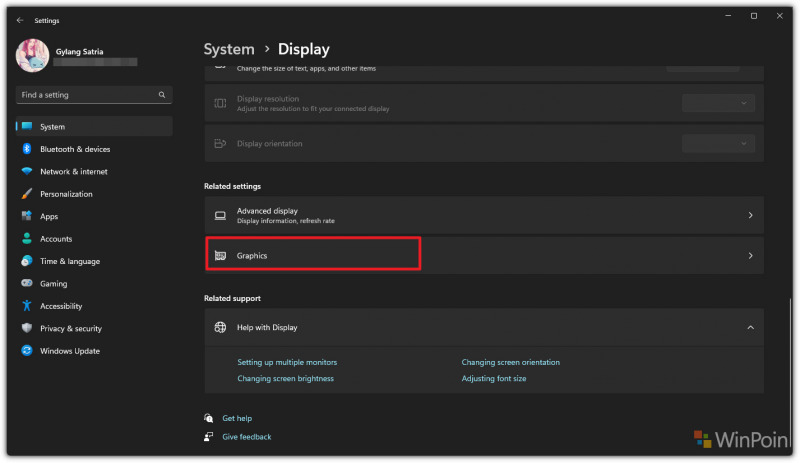Open Network & internet section
The width and height of the screenshot is (800, 463).
coord(94,172)
